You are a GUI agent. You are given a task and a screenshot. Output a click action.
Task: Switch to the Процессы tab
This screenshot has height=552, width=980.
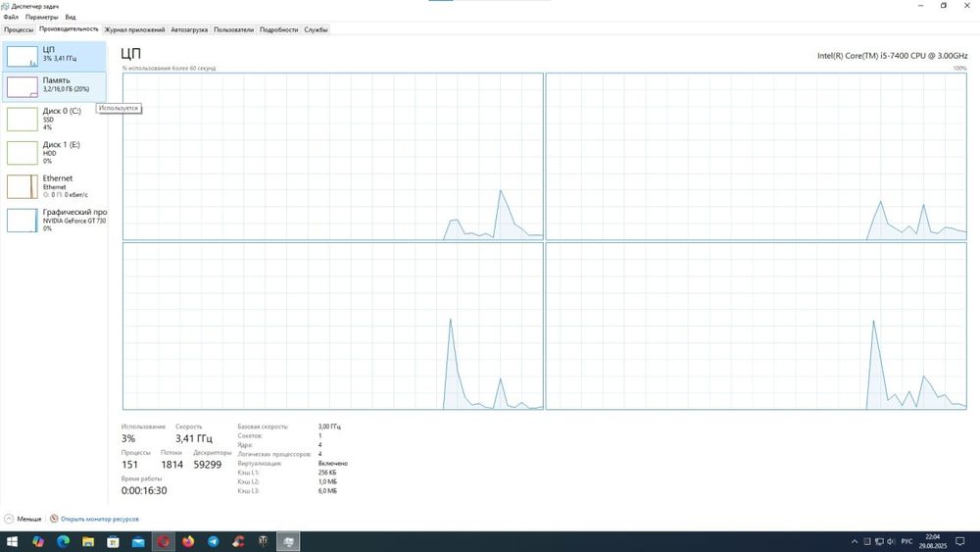click(18, 29)
